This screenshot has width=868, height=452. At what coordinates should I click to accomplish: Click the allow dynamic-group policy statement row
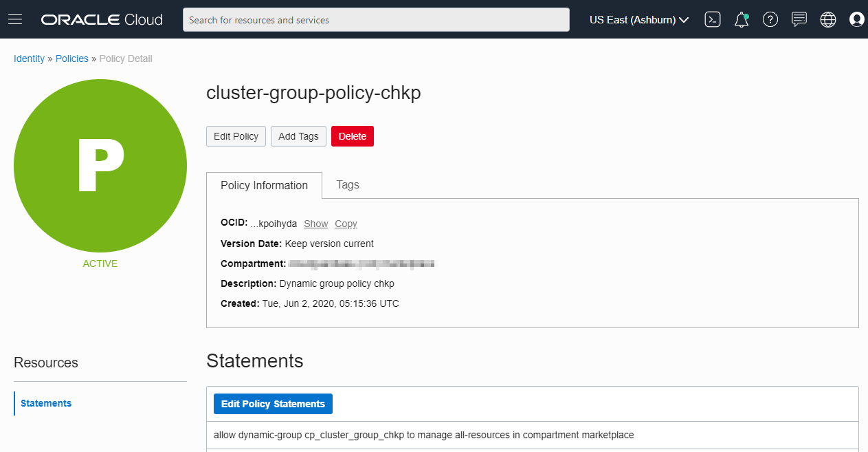pyautogui.click(x=533, y=435)
